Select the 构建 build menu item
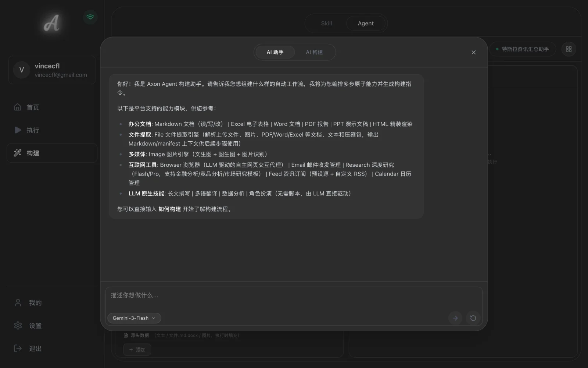Image resolution: width=588 pixels, height=368 pixels. (52, 153)
